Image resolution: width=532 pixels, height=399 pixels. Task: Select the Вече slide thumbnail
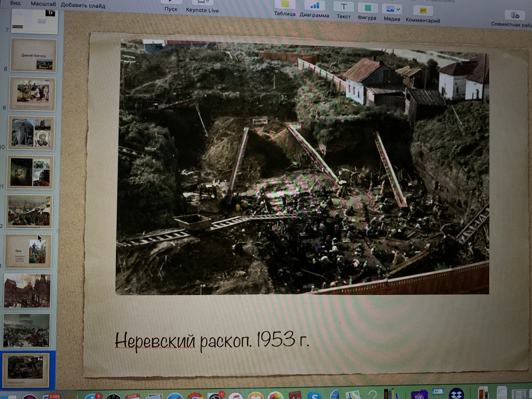click(x=28, y=251)
